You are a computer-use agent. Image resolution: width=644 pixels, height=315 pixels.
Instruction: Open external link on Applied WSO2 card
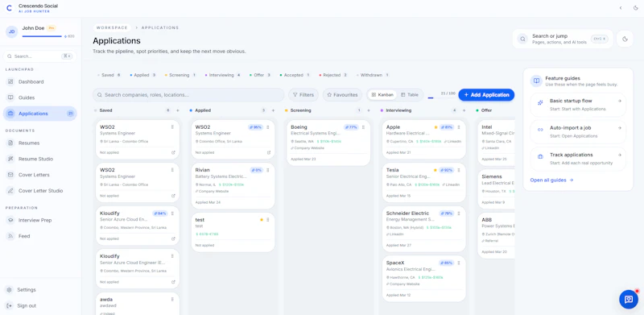click(269, 152)
